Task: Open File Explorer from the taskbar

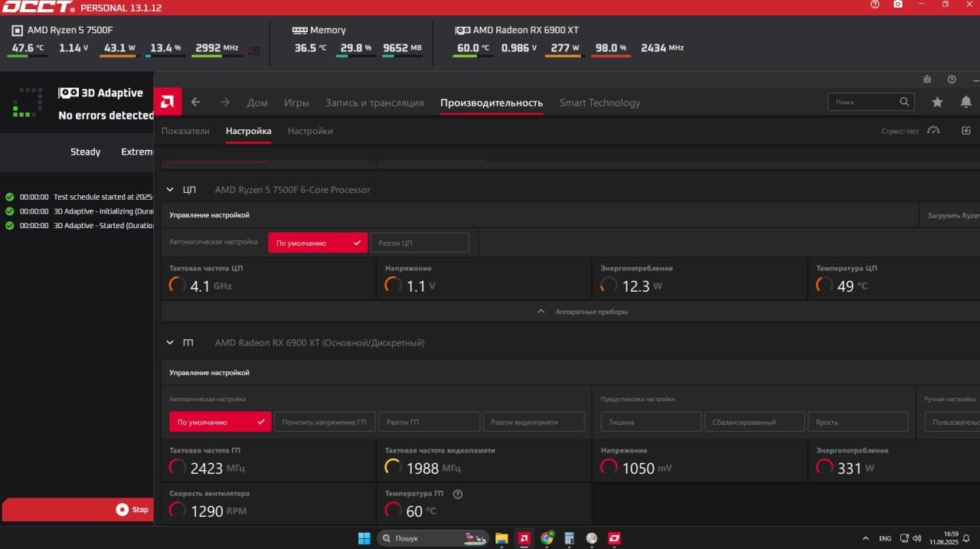Action: (501, 538)
